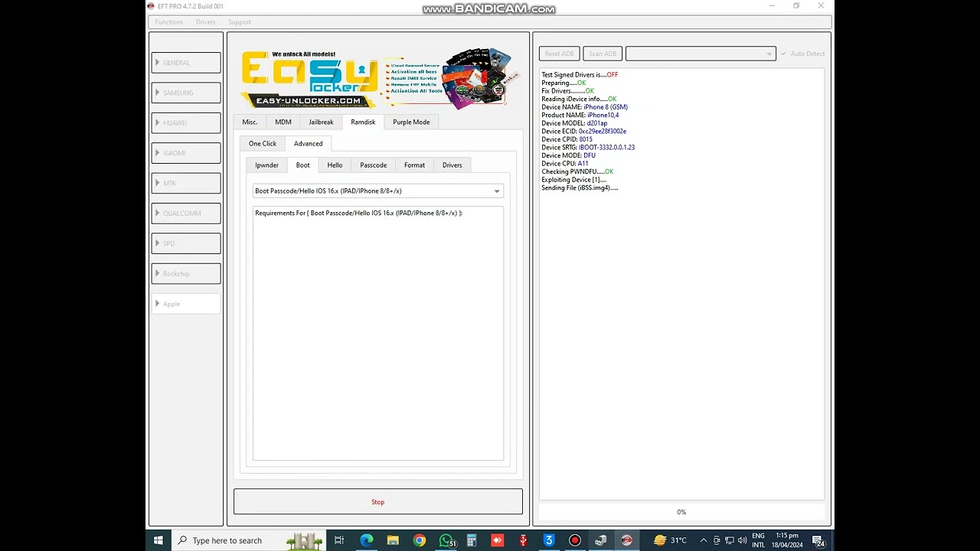Select the Advanced tab
The width and height of the screenshot is (980, 551).
tap(309, 143)
